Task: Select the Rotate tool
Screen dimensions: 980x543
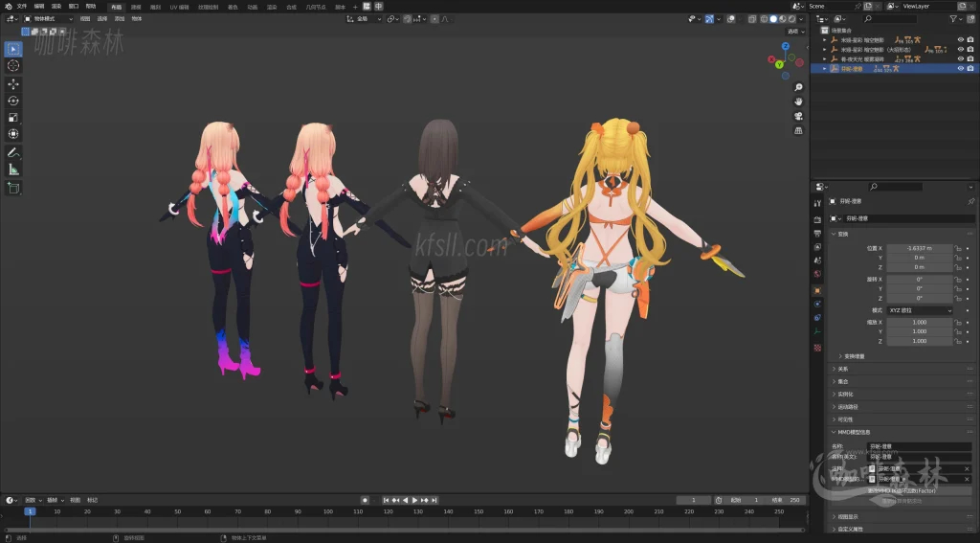Action: pos(13,101)
